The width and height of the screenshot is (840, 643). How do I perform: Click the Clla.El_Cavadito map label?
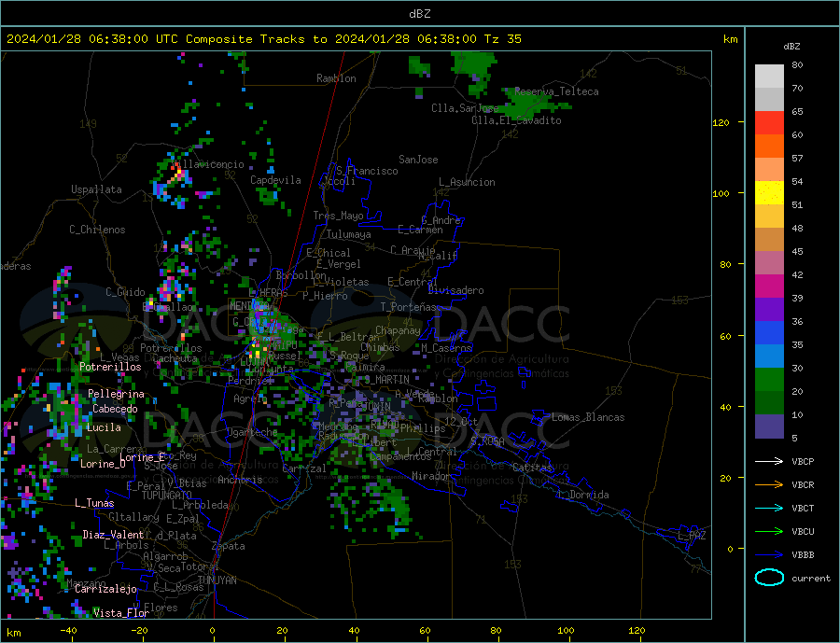pyautogui.click(x=516, y=120)
